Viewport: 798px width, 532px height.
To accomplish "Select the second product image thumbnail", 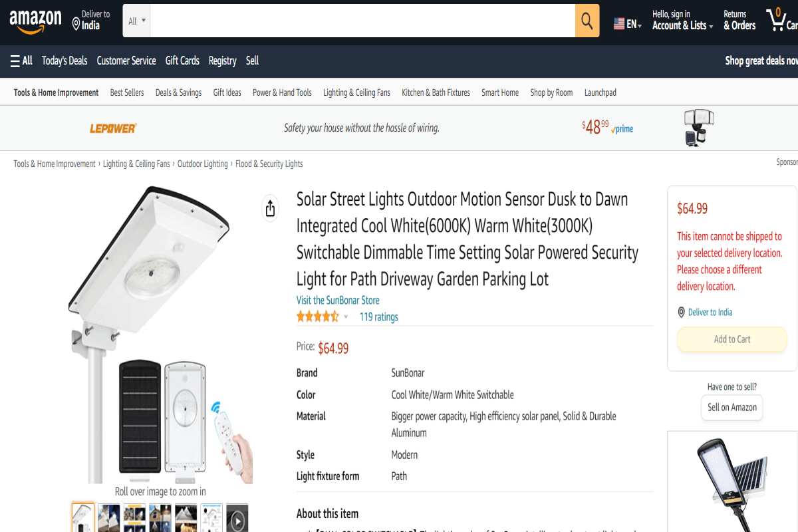I will click(x=108, y=517).
